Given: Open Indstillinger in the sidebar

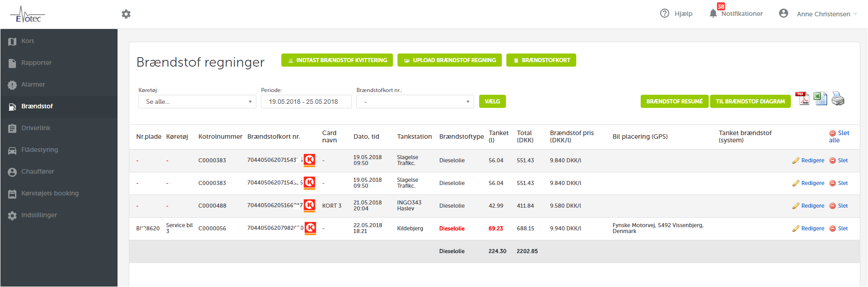Looking at the screenshot, I should (x=59, y=215).
